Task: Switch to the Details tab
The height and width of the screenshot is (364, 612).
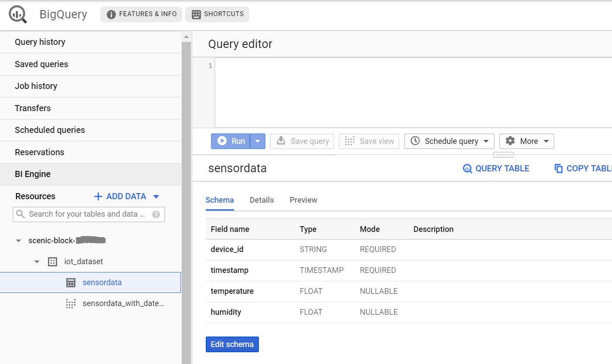Action: coord(262,200)
